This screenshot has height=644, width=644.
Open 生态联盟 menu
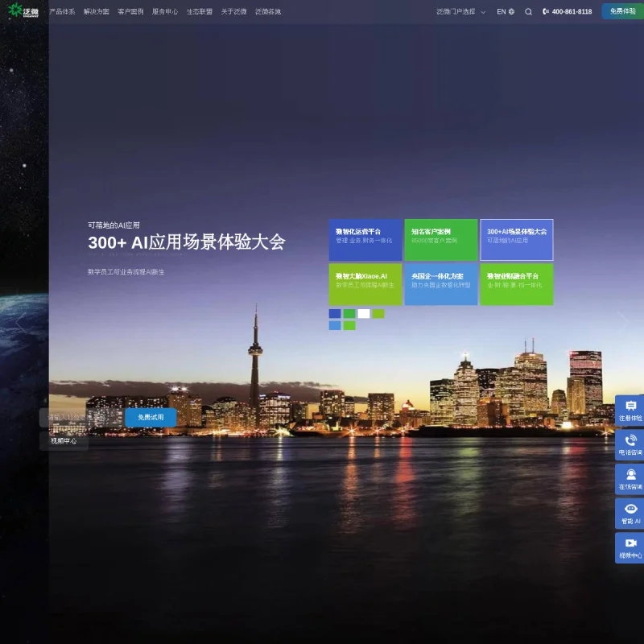point(199,11)
